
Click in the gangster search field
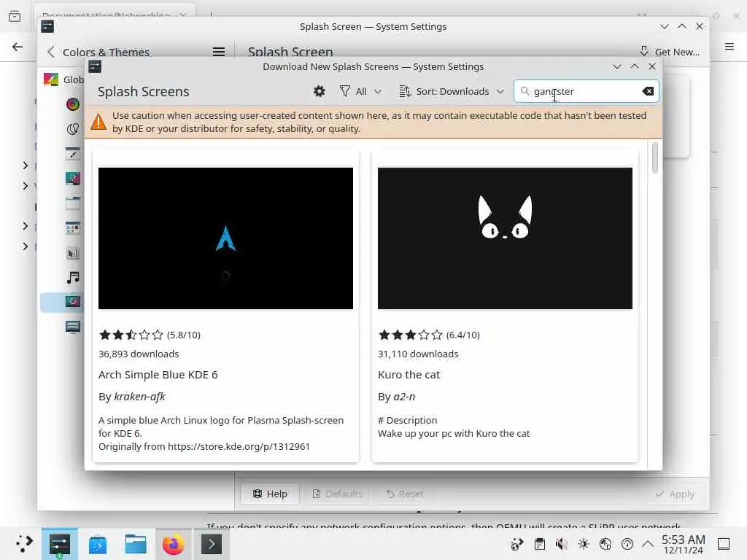pyautogui.click(x=586, y=91)
